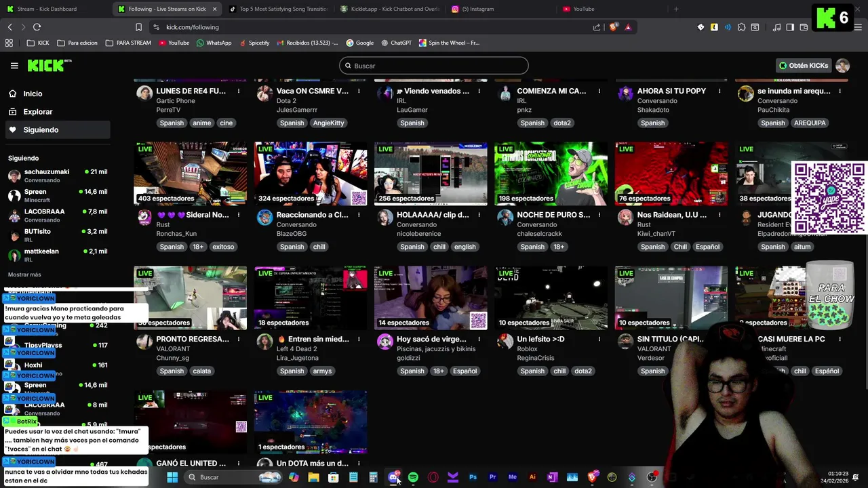868x488 pixels.
Task: Open Discord from the taskbar
Action: (x=393, y=477)
